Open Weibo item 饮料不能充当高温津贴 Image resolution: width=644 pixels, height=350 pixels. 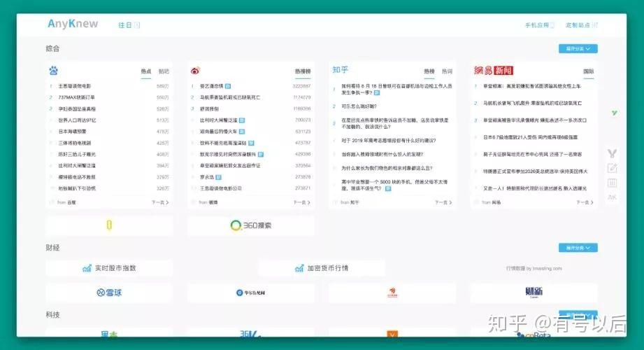click(x=223, y=143)
